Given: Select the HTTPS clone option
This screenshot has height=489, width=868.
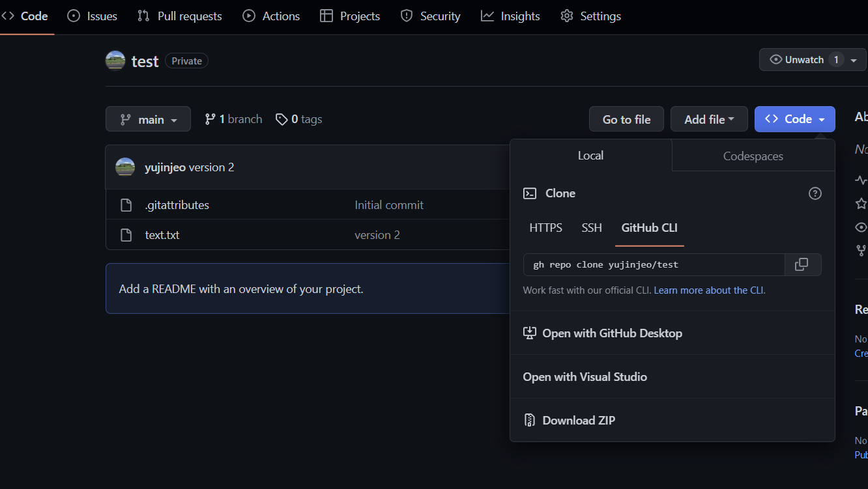Looking at the screenshot, I should pos(546,228).
